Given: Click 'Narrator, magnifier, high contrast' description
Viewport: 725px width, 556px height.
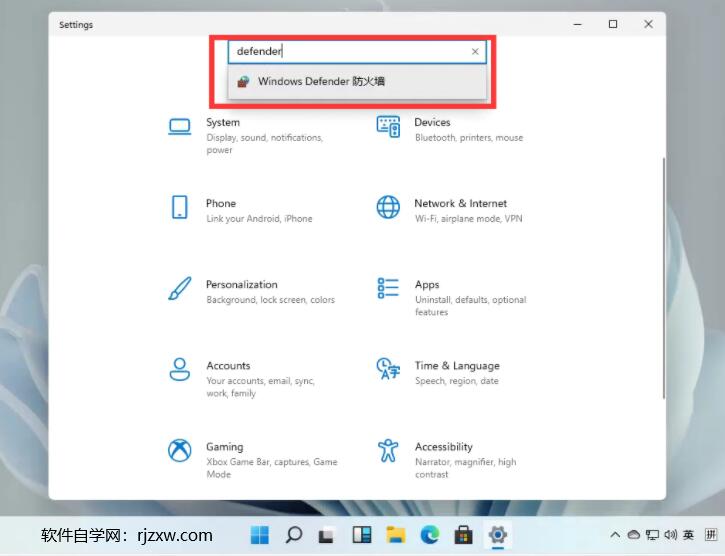Looking at the screenshot, I should coord(466,468).
